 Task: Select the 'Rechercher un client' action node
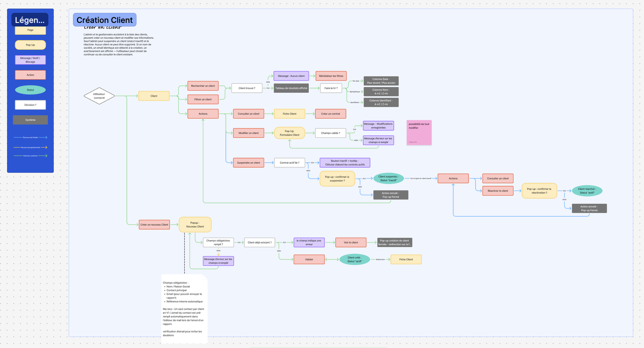coord(203,86)
